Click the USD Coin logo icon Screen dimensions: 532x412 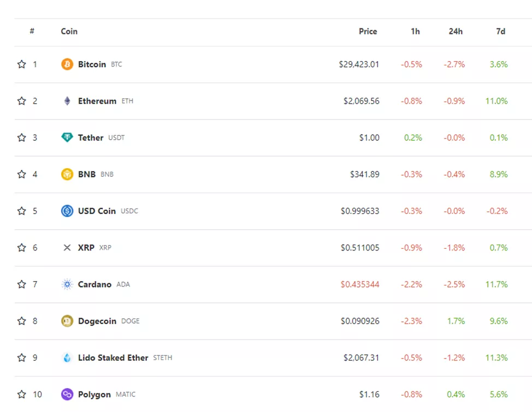[x=67, y=211]
